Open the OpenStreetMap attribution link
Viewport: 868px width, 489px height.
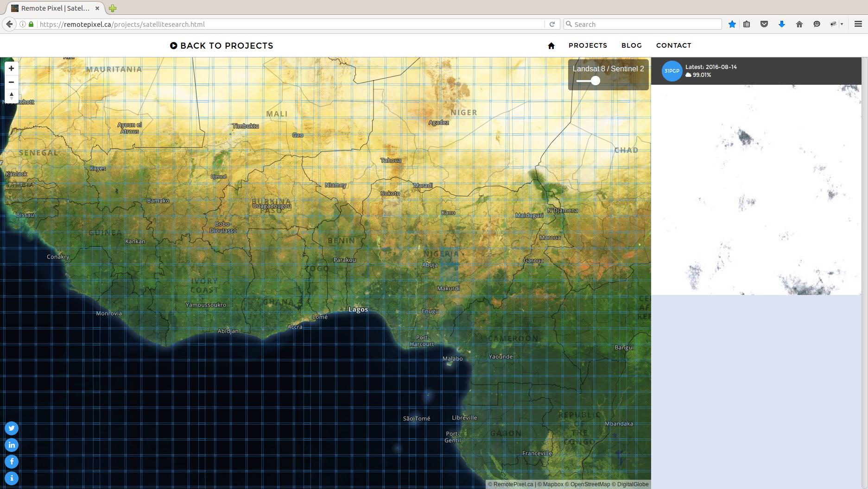(587, 484)
